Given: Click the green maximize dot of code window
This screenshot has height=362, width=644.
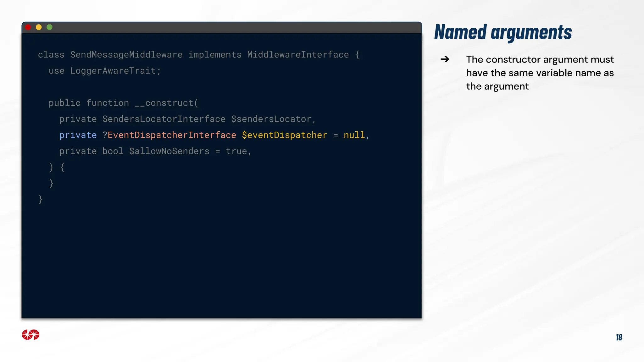Looking at the screenshot, I should [49, 27].
